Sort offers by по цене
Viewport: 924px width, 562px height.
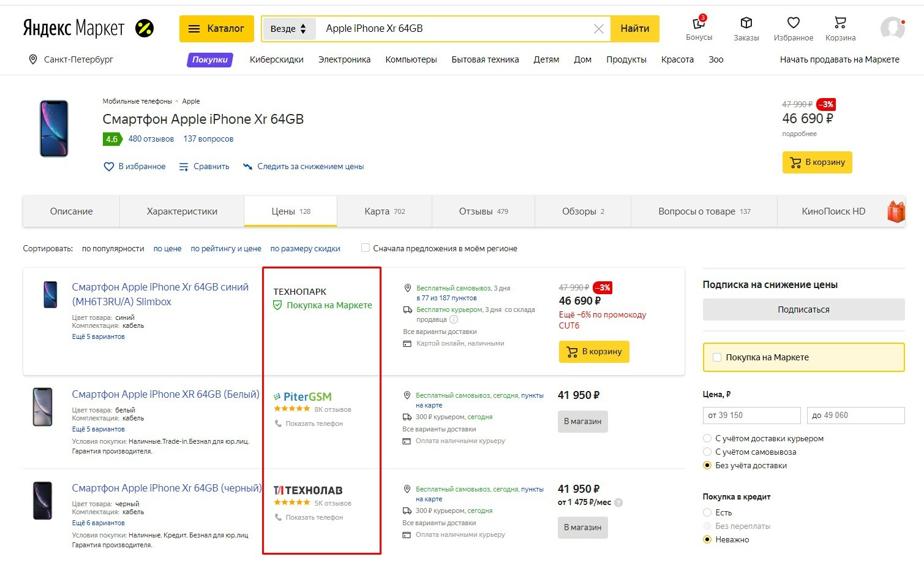[x=167, y=248]
